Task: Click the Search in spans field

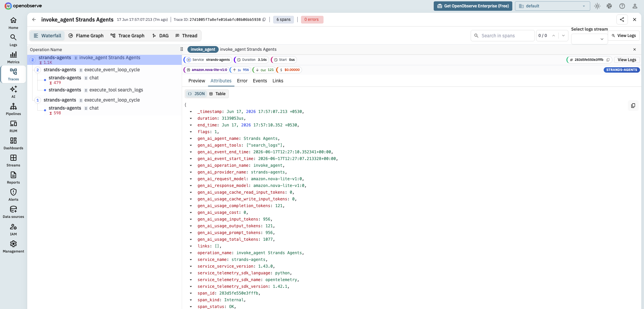Action: pyautogui.click(x=503, y=36)
